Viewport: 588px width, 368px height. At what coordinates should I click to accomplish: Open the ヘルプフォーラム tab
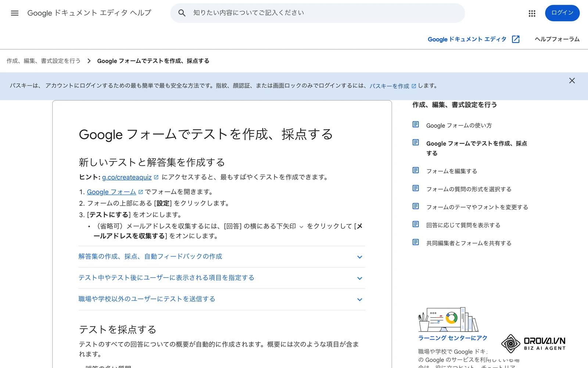click(x=557, y=39)
